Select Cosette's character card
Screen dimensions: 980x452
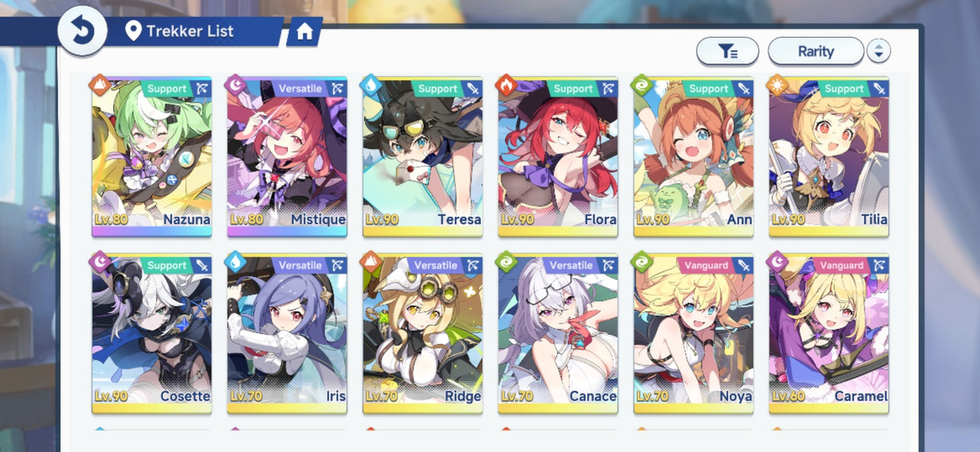click(x=152, y=333)
